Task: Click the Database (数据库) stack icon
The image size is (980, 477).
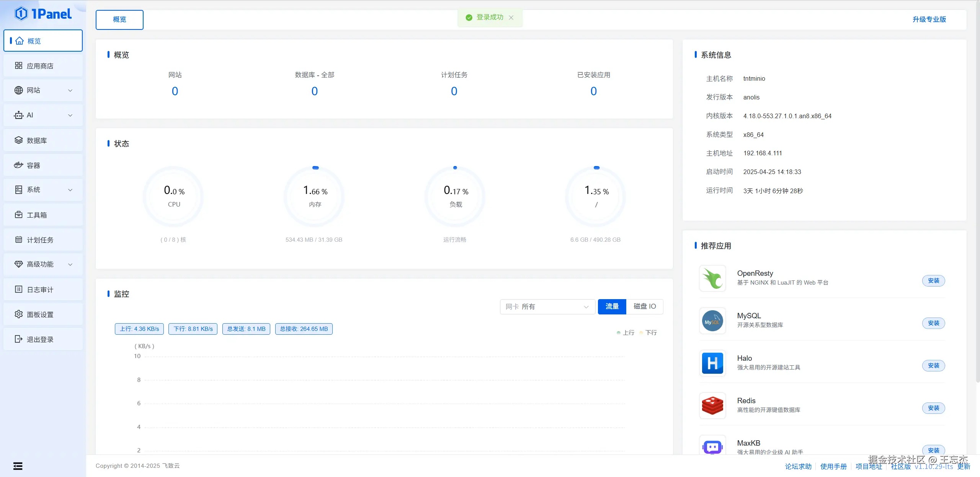Action: pos(18,140)
